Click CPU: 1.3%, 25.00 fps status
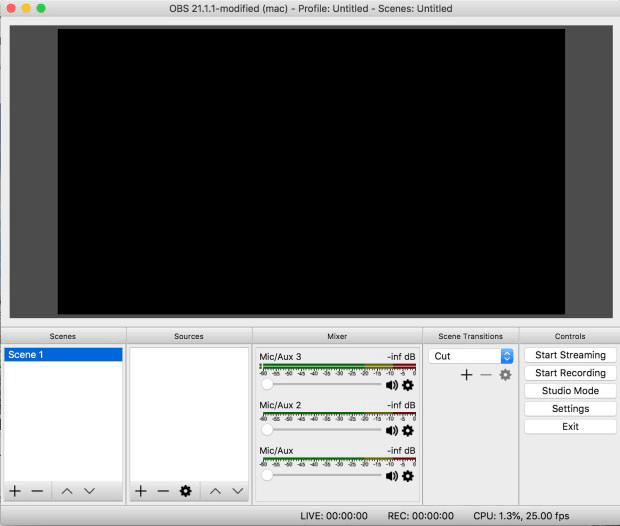 [521, 516]
